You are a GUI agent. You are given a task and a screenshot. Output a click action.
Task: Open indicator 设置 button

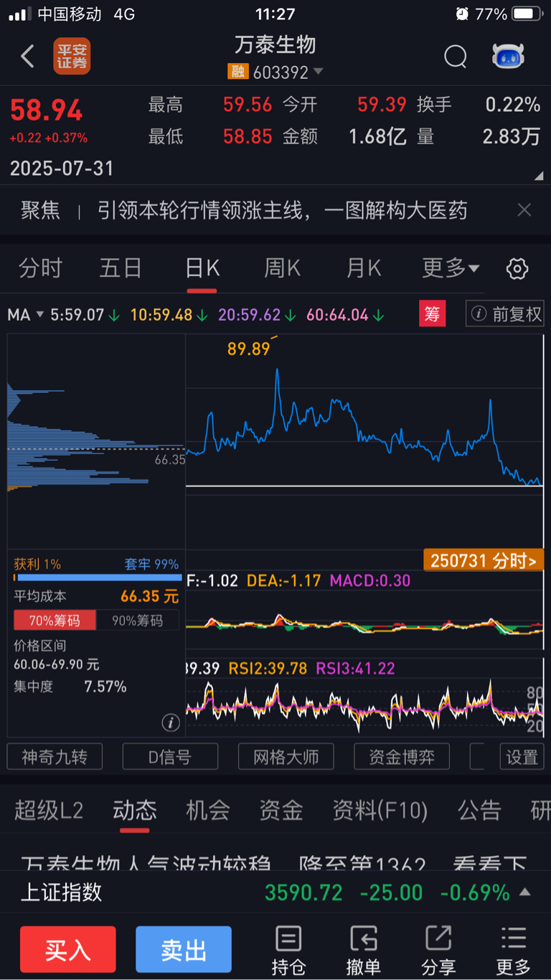pos(522,757)
